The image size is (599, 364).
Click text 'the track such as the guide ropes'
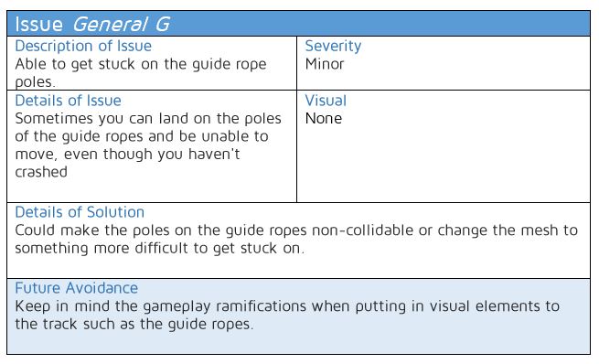pyautogui.click(x=133, y=325)
